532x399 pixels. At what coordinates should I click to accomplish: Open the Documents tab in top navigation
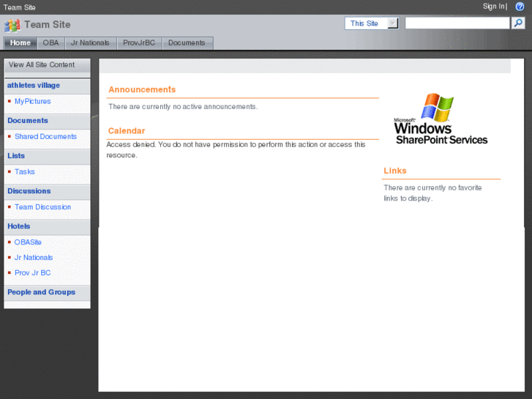pyautogui.click(x=187, y=42)
